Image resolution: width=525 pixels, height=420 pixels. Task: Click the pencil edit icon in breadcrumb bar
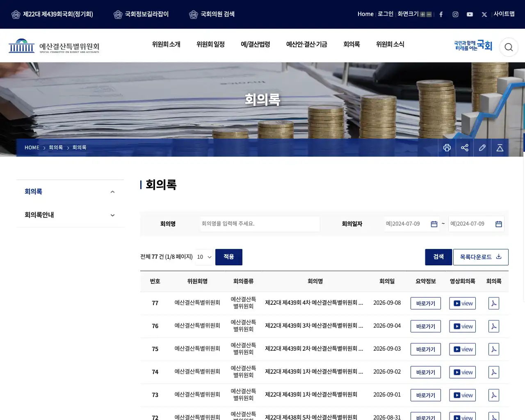[482, 148]
